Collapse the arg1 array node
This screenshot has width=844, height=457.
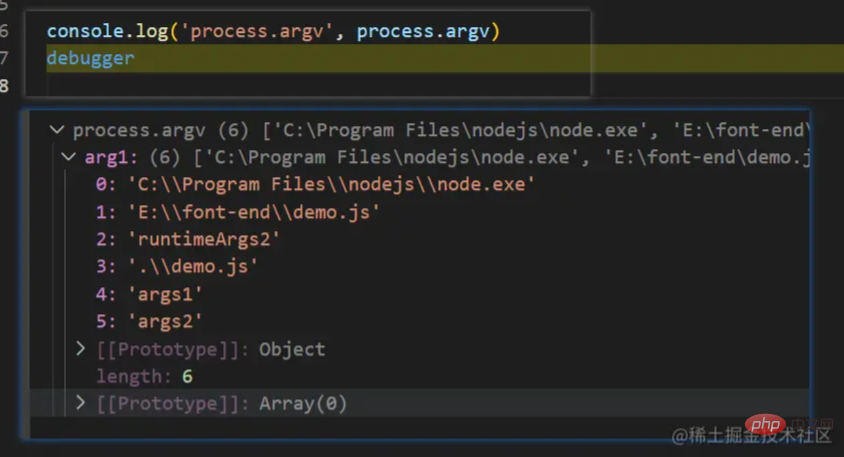(x=68, y=157)
